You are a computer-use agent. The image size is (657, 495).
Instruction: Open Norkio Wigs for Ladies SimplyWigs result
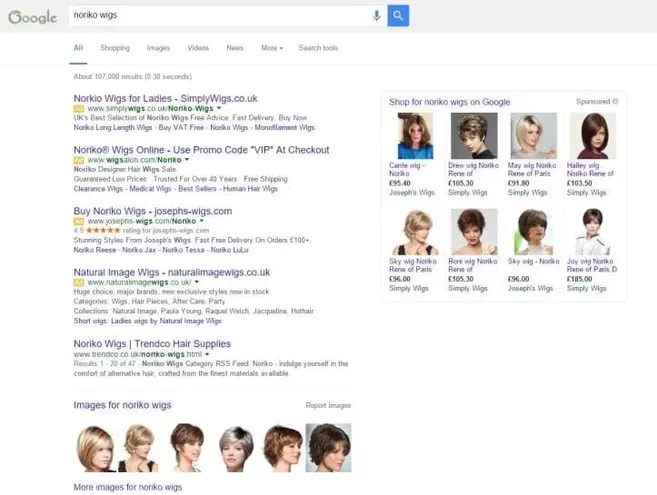[x=166, y=98]
